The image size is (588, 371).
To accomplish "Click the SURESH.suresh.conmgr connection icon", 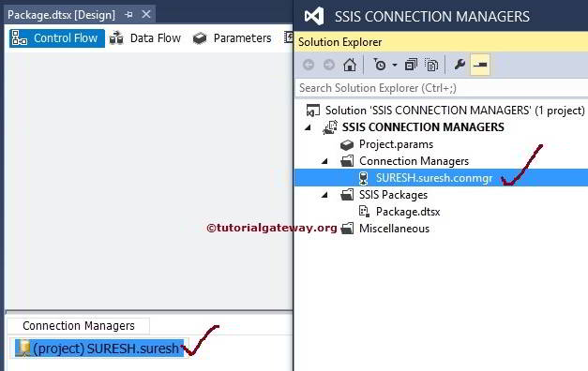I will [x=363, y=178].
